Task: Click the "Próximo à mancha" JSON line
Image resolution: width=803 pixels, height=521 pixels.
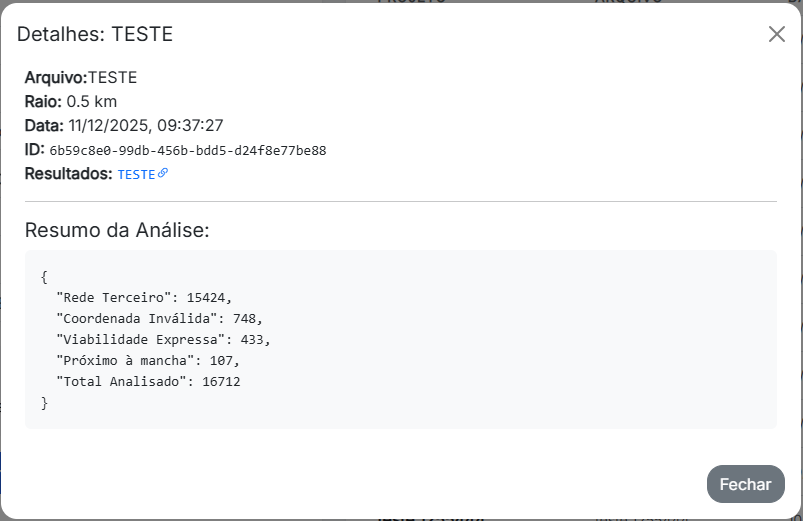Action: coord(148,360)
